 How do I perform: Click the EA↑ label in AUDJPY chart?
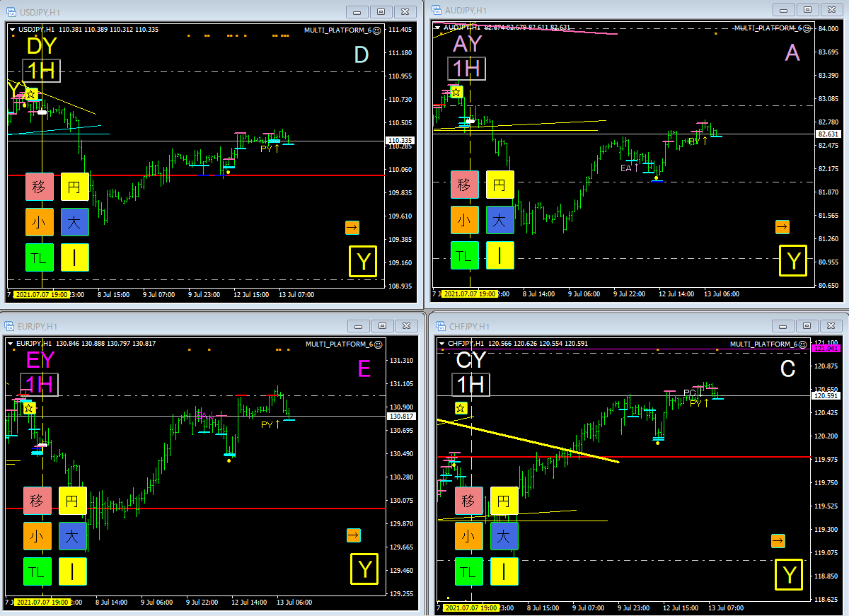coord(630,168)
